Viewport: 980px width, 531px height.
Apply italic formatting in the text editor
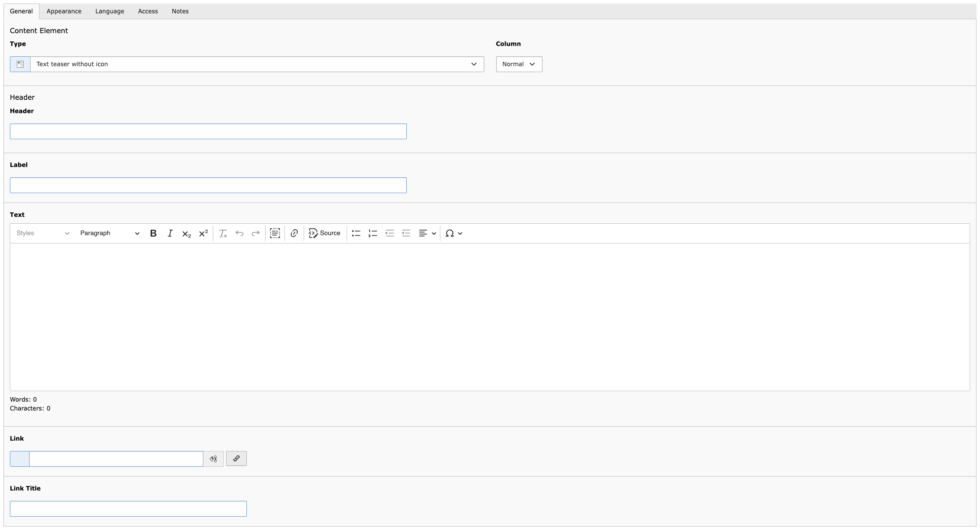click(x=170, y=233)
